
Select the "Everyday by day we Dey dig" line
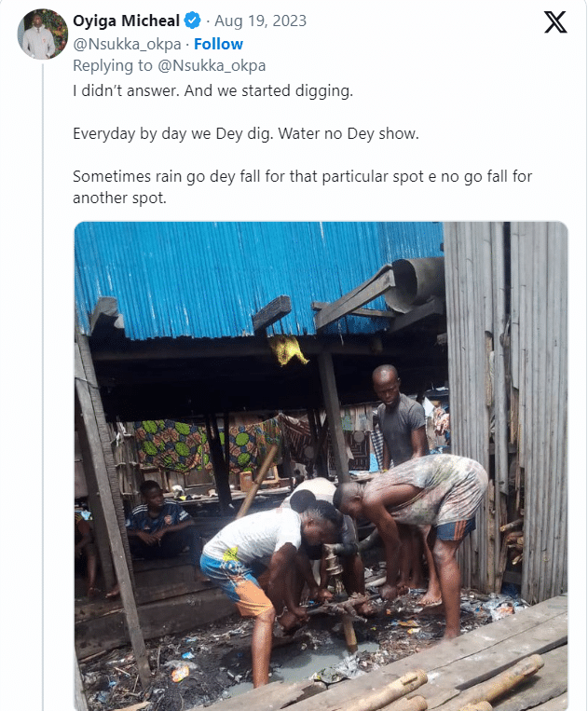pyautogui.click(x=246, y=134)
